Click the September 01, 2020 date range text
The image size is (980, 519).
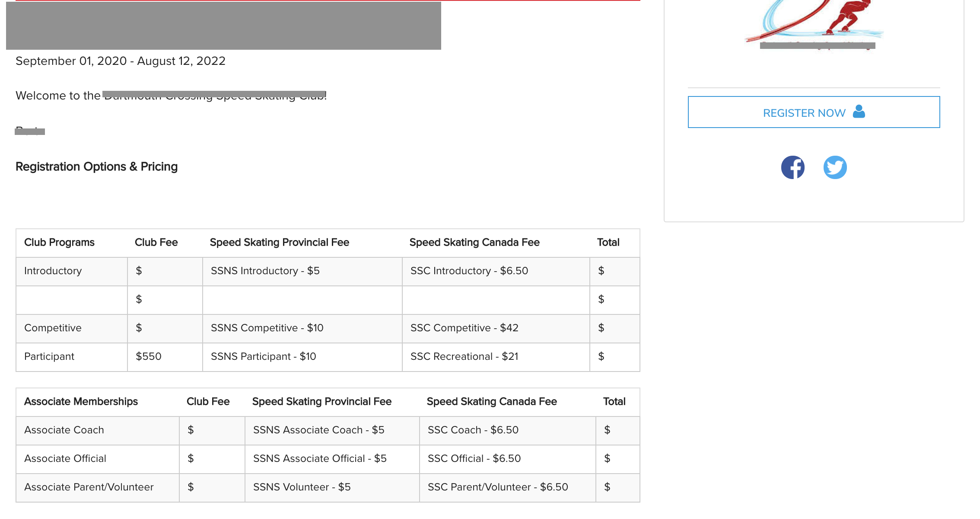point(120,61)
